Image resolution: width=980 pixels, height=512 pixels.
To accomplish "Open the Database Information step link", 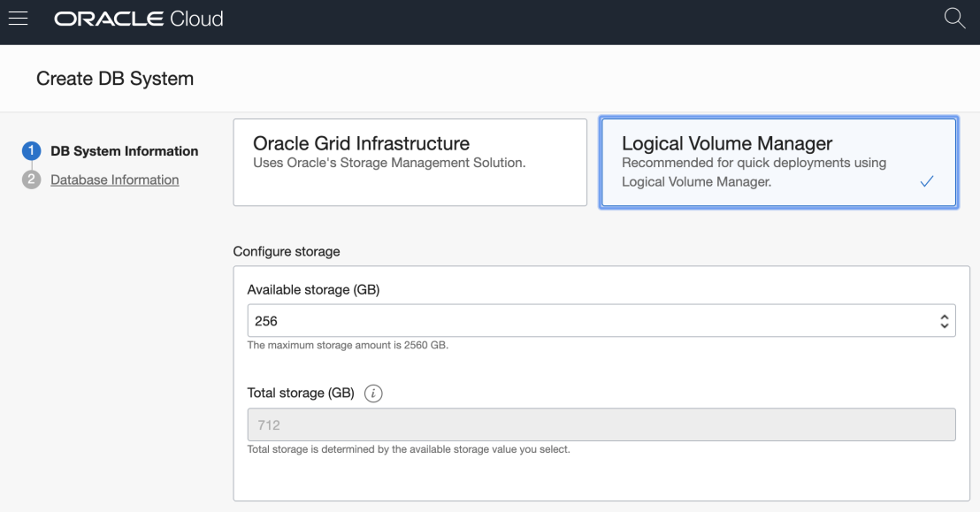I will 114,180.
